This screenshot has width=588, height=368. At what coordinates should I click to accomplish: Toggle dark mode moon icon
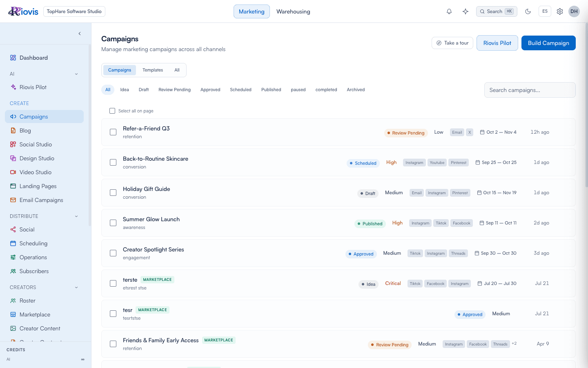tap(528, 11)
